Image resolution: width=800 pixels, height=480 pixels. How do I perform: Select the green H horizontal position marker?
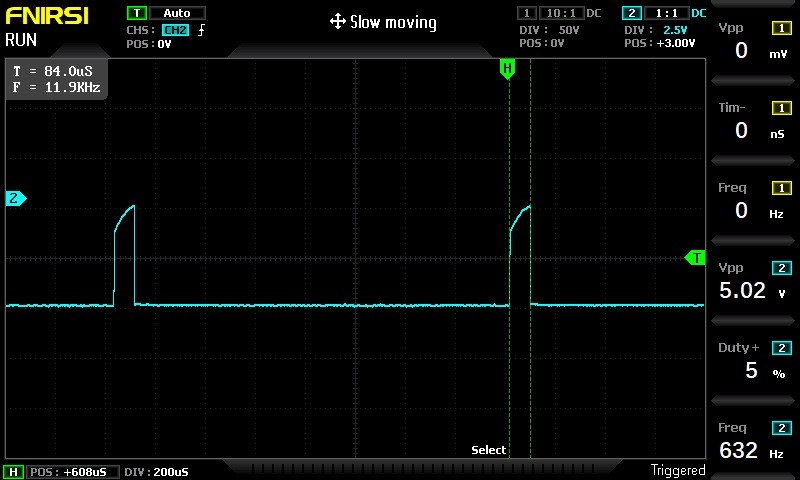point(507,69)
